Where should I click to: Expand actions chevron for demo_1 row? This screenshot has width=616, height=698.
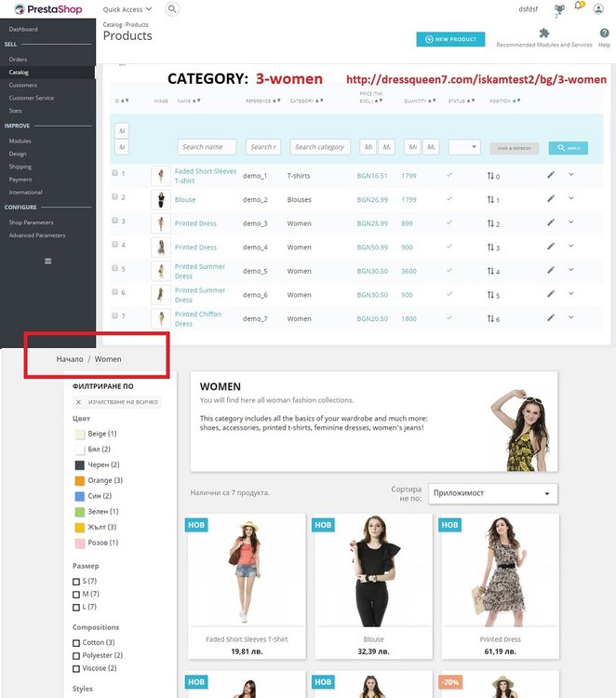point(571,175)
